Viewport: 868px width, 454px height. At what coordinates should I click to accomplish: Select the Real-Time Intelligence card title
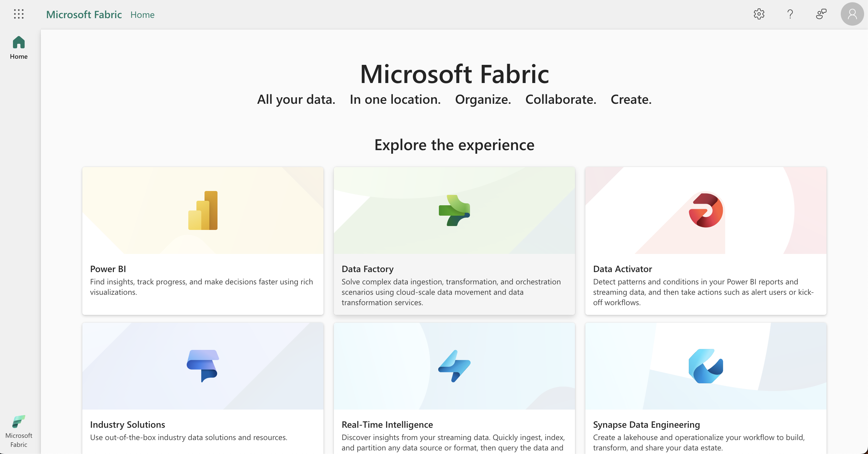point(387,424)
